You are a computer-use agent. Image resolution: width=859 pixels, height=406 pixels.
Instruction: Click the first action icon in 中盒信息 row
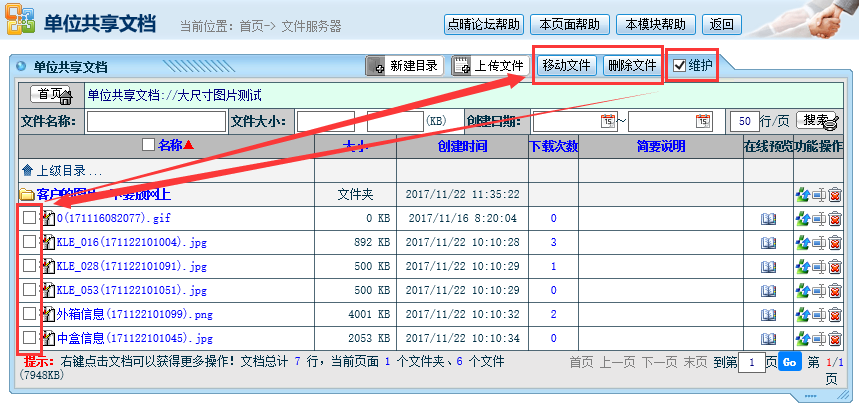(802, 338)
